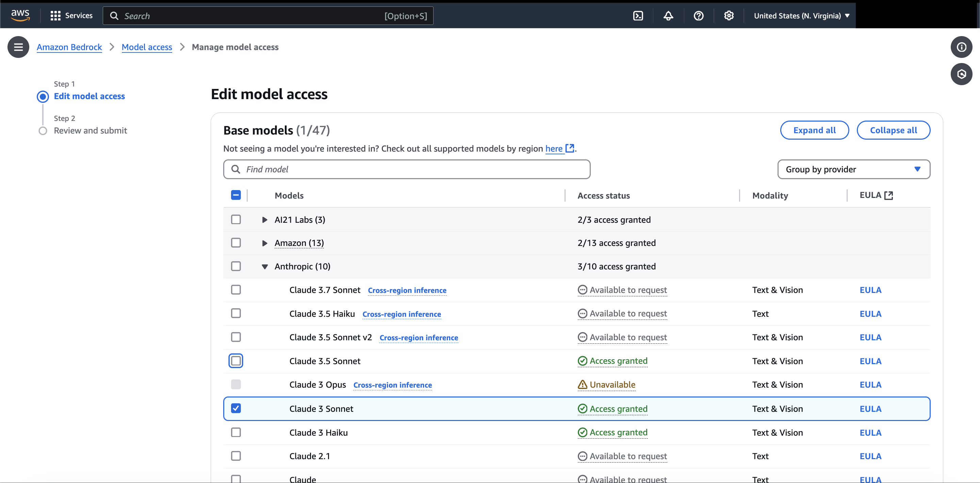Open the United States (N. Virginia) region selector
Viewport: 980px width, 483px height.
(x=802, y=16)
